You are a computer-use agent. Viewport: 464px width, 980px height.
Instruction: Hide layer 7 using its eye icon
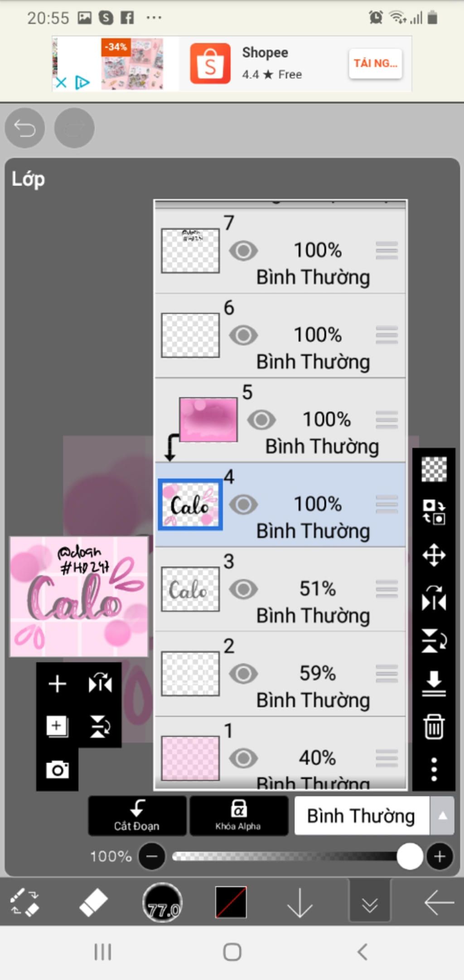243,251
